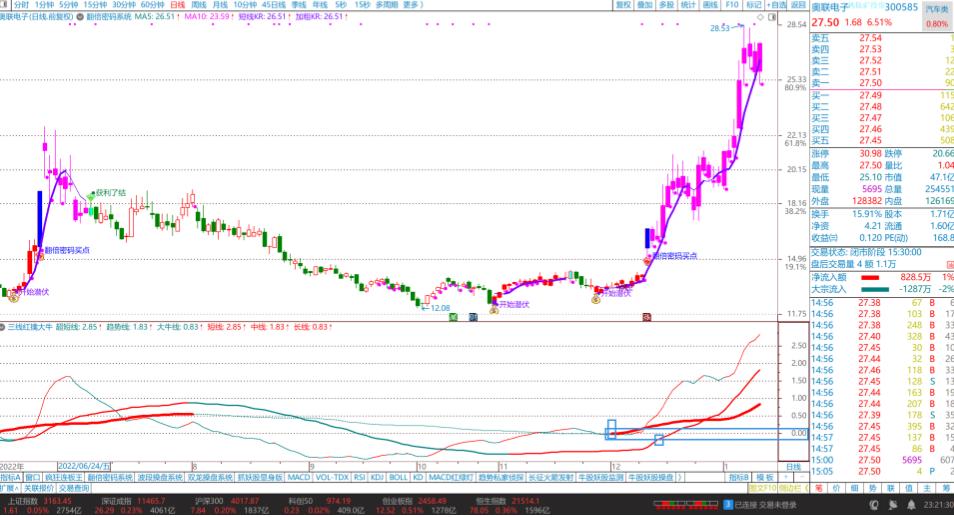954x517 pixels.
Task: Open 统计 statistics
Action: point(688,5)
